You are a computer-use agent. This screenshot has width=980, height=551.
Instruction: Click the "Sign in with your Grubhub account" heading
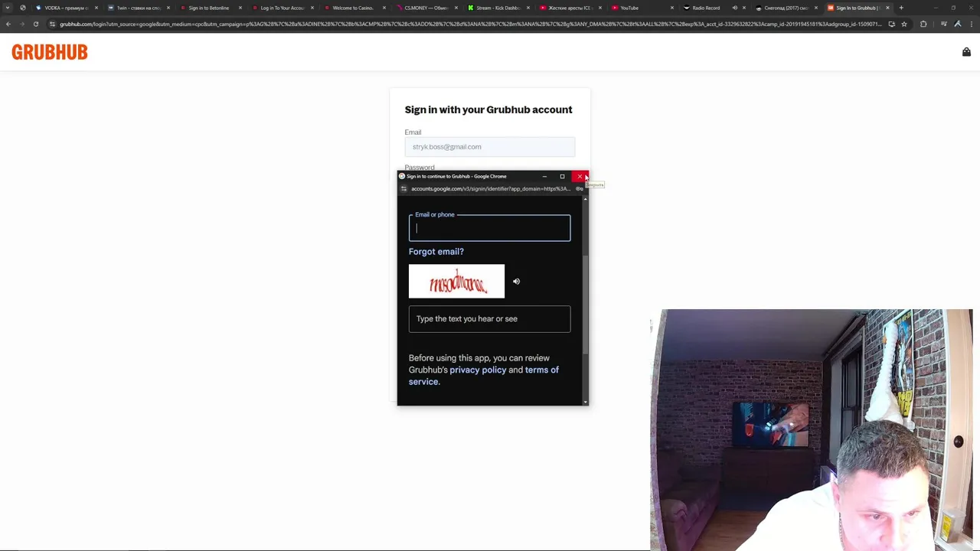click(x=488, y=109)
